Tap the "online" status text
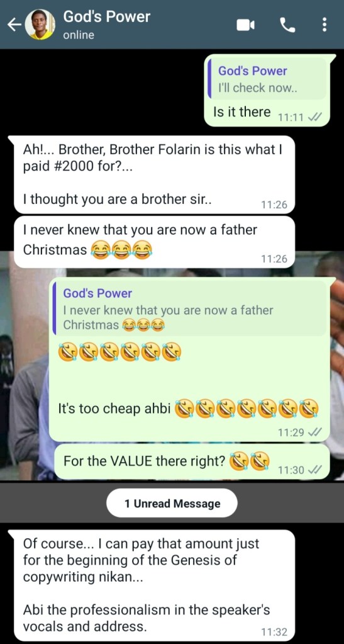Image resolution: width=344 pixels, height=644 pixels. click(79, 35)
